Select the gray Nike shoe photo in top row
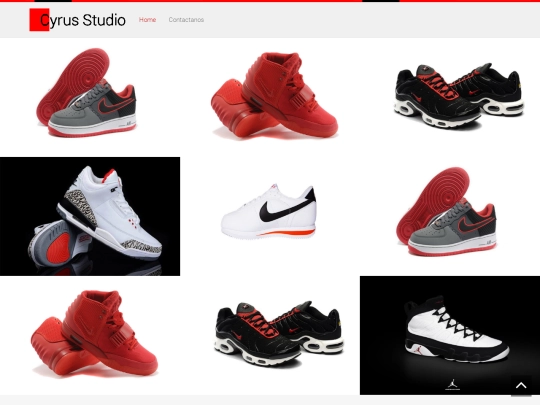 [90, 97]
